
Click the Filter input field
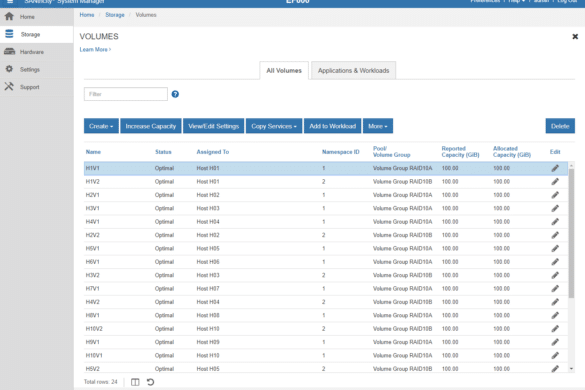click(126, 94)
